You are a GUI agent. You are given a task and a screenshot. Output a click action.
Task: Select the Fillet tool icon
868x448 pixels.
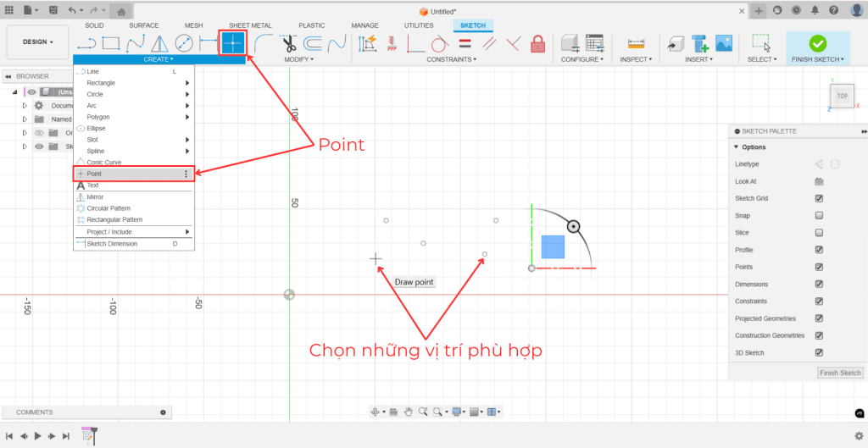tap(263, 42)
